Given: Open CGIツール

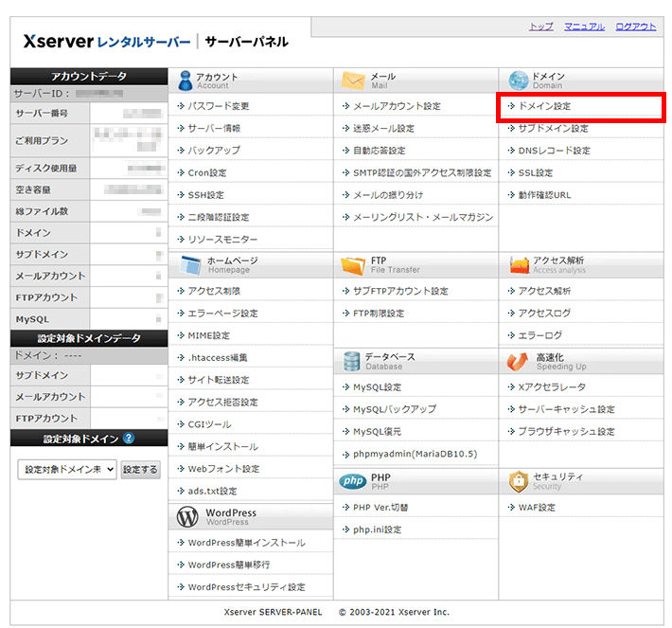Looking at the screenshot, I should 209,424.
